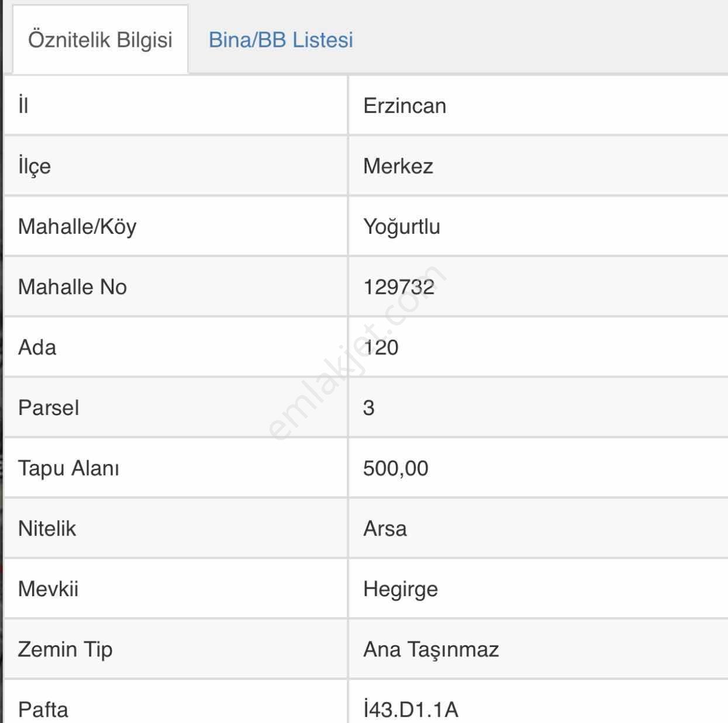
Task: Select the Parsel value 3
Action: pyautogui.click(x=368, y=407)
